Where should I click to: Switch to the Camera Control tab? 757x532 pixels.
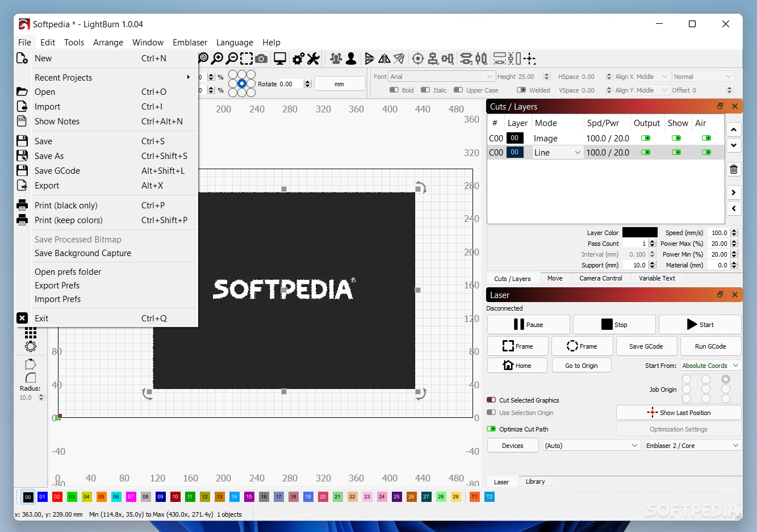[600, 278]
